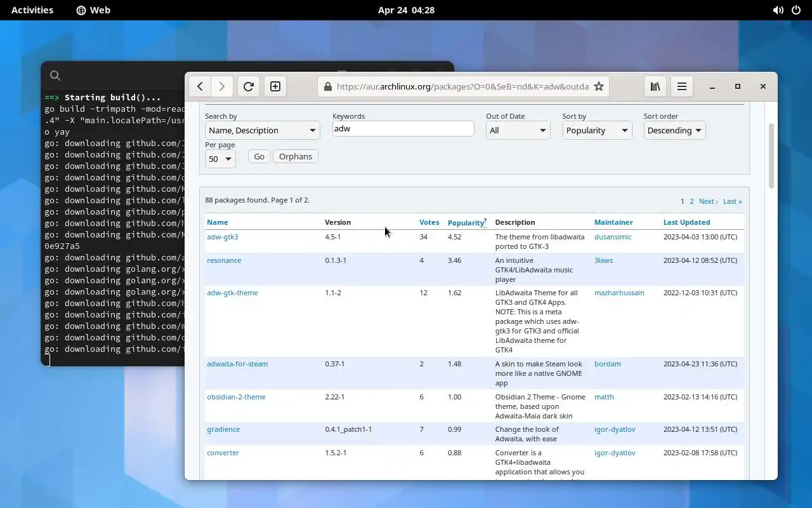Open maintainer 3laws profile
812x508 pixels.
[603, 260]
